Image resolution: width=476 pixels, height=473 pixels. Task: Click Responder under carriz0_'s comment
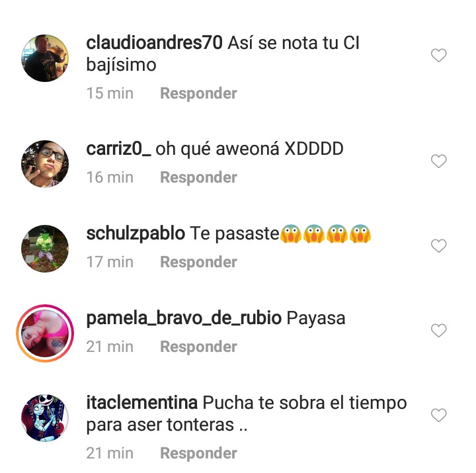click(198, 177)
